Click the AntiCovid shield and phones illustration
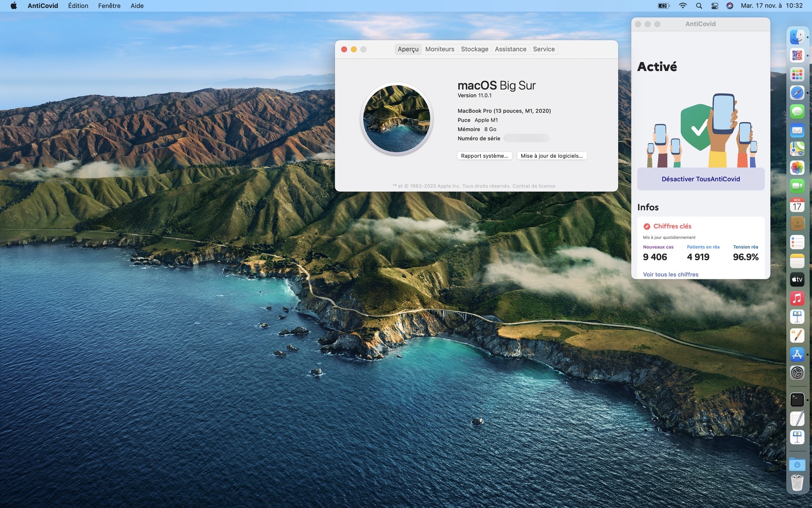 (702, 130)
